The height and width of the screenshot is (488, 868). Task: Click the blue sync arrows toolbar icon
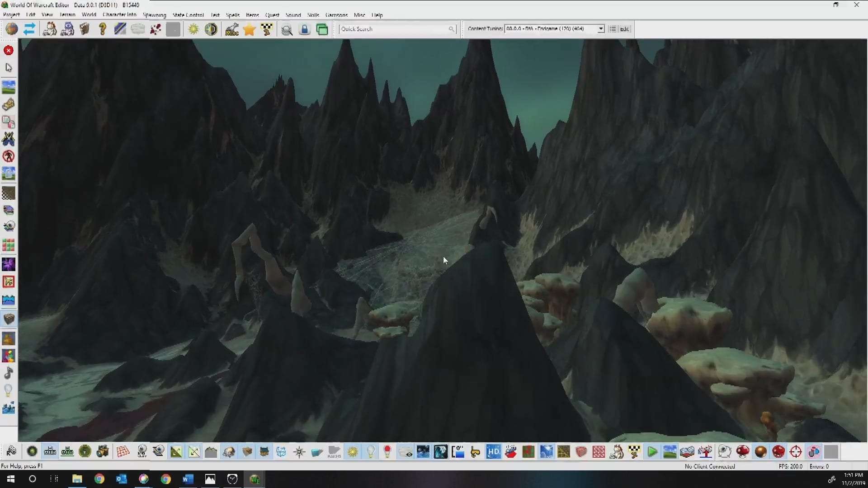tap(29, 29)
